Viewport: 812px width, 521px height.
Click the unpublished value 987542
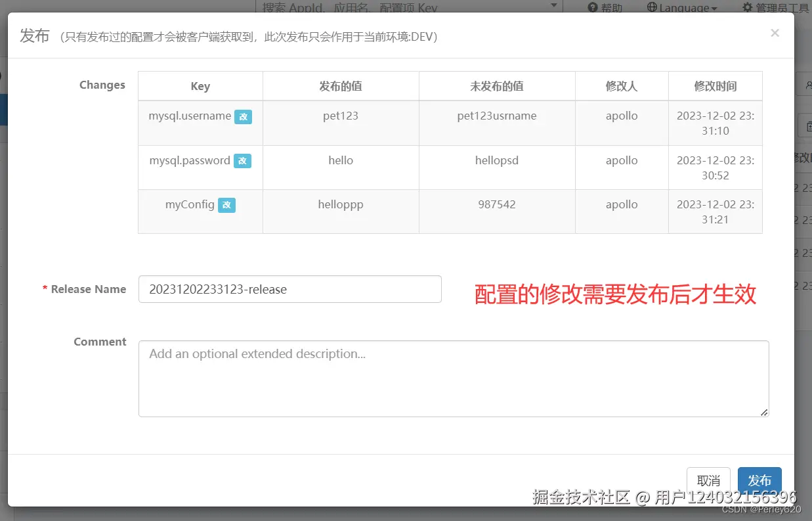pos(497,204)
